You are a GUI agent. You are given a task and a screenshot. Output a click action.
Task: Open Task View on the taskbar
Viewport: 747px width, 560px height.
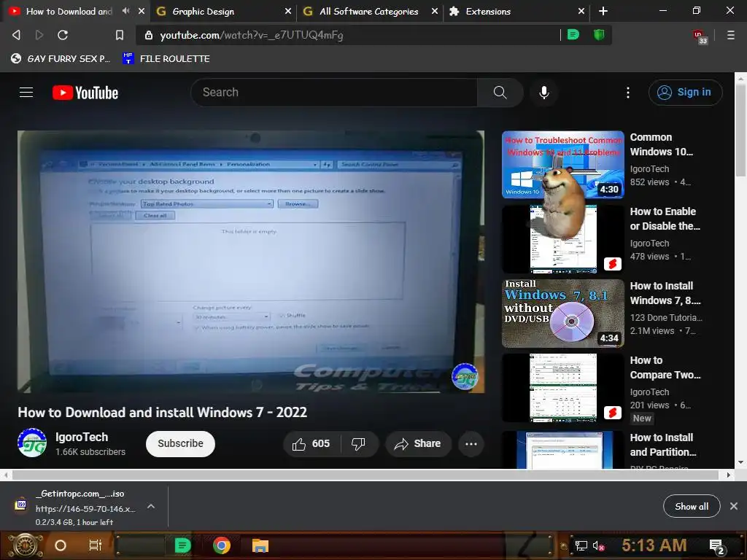click(x=96, y=545)
